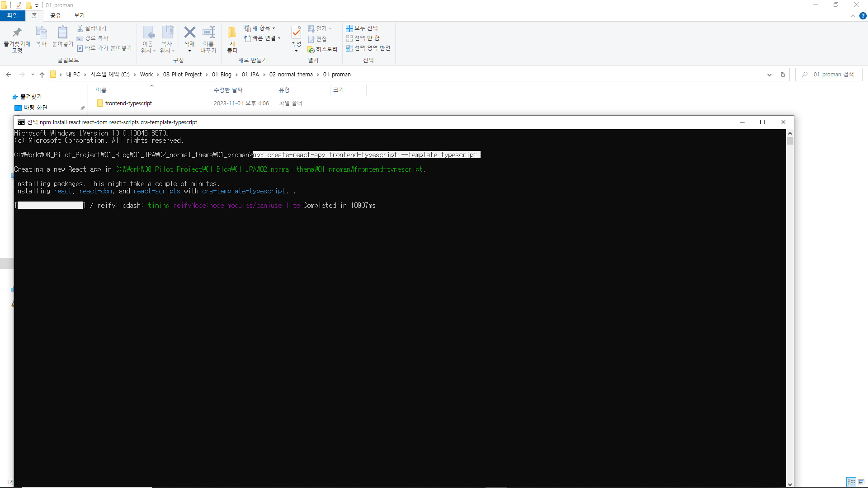Switch to the Share (공유) ribbon tab
This screenshot has width=868, height=488.
pos(55,15)
